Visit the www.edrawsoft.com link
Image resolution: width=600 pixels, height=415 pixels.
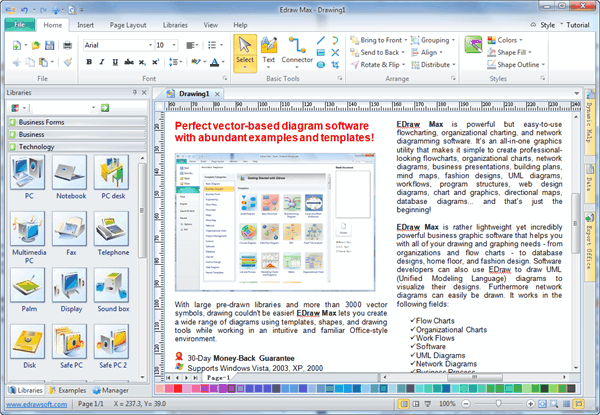(34, 404)
